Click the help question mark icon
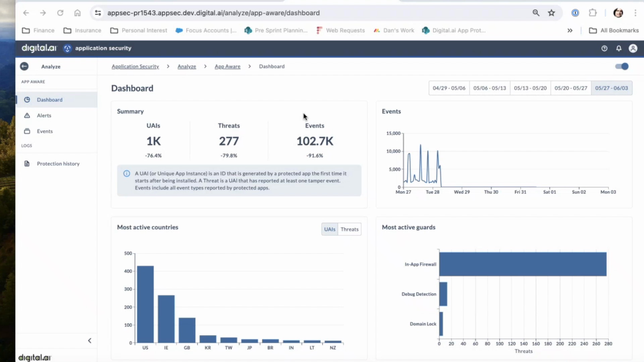644x362 pixels. [604, 48]
